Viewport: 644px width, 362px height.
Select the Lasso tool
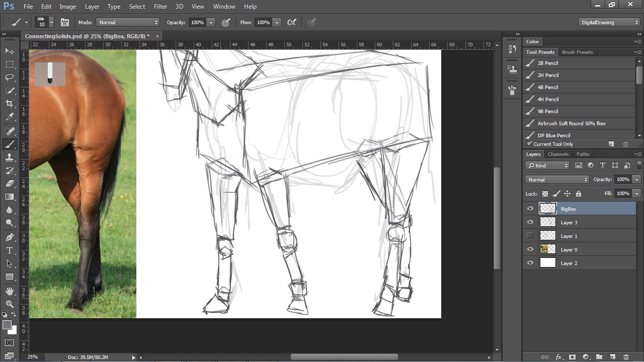coord(10,77)
